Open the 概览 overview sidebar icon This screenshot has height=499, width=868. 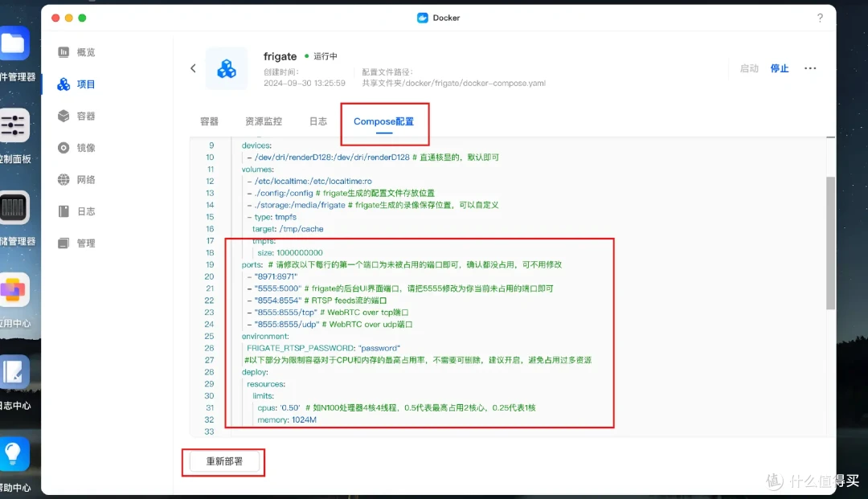63,52
